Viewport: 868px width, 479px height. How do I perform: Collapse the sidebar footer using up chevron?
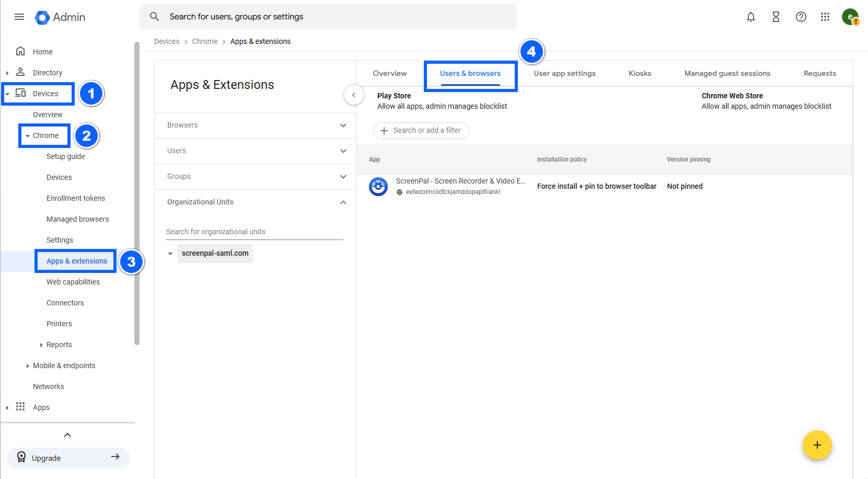point(67,435)
